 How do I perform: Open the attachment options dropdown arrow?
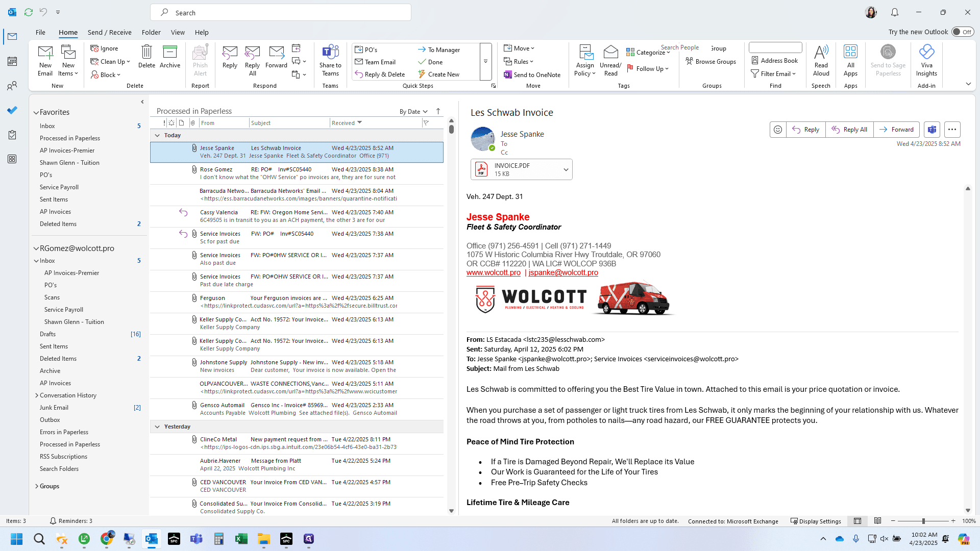(566, 170)
